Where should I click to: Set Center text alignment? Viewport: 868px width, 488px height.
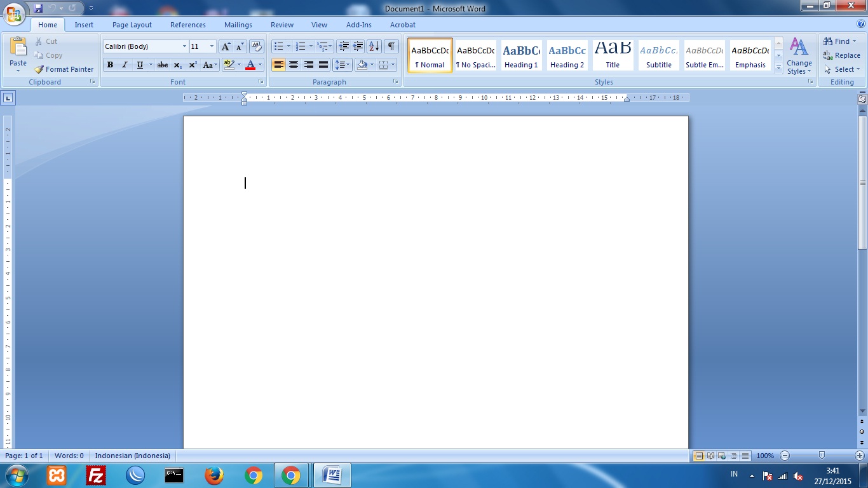pyautogui.click(x=294, y=65)
